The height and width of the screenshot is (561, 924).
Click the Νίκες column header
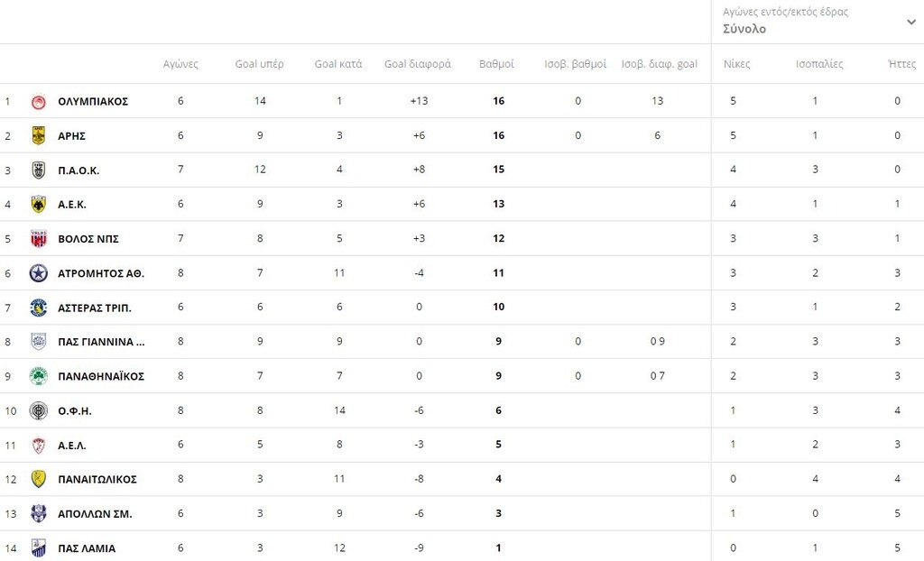(x=736, y=64)
